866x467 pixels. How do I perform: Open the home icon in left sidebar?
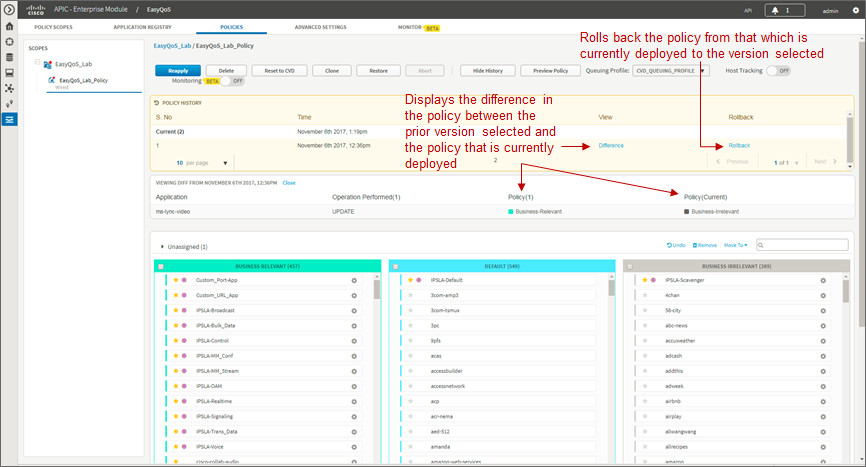point(9,26)
